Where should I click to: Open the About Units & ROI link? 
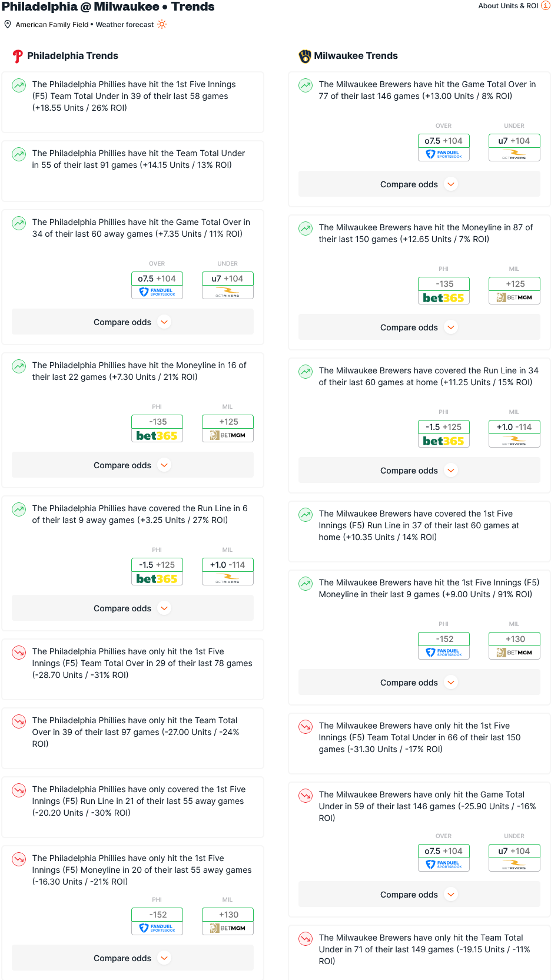(x=508, y=6)
